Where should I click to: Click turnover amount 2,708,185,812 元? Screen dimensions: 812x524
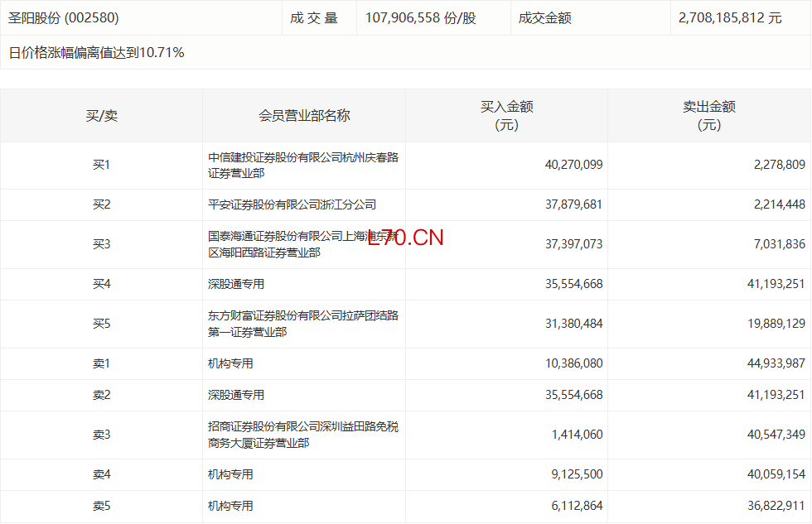click(729, 17)
